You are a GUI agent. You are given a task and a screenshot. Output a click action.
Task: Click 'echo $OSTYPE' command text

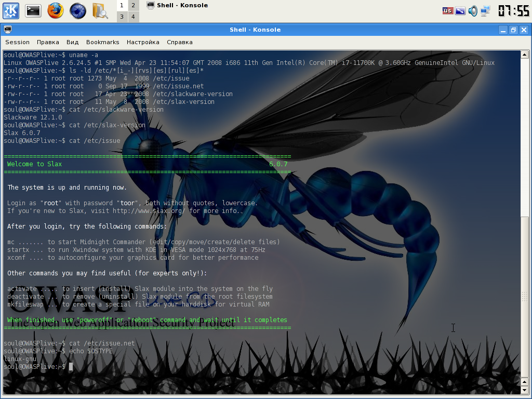[90, 351]
